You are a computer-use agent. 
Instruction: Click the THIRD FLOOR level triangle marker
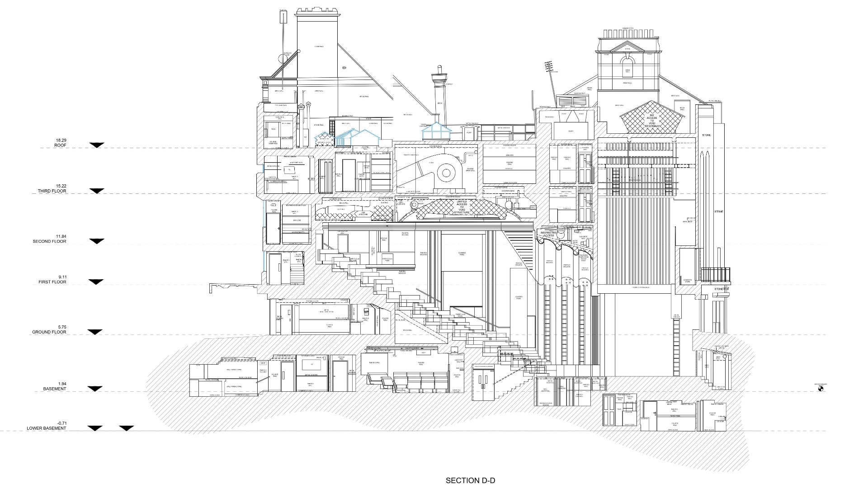(x=96, y=191)
